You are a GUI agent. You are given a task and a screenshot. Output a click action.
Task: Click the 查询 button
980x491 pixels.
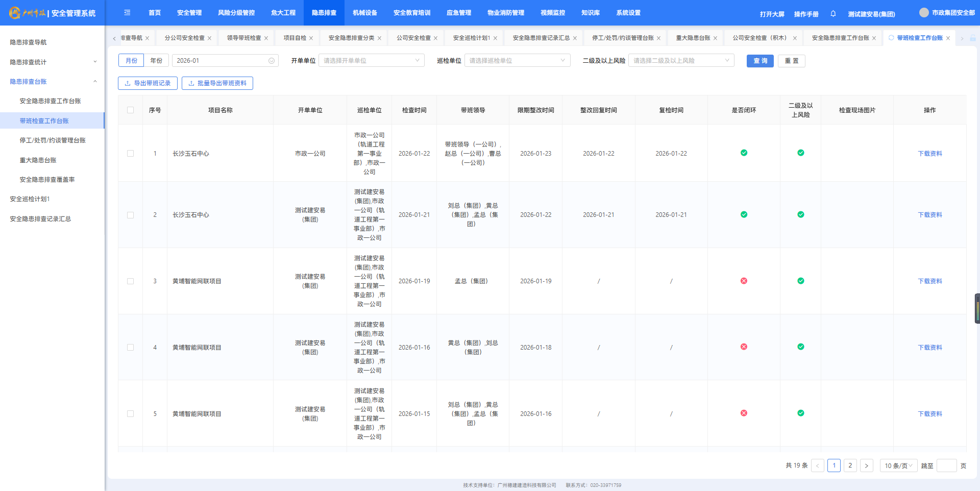click(760, 61)
